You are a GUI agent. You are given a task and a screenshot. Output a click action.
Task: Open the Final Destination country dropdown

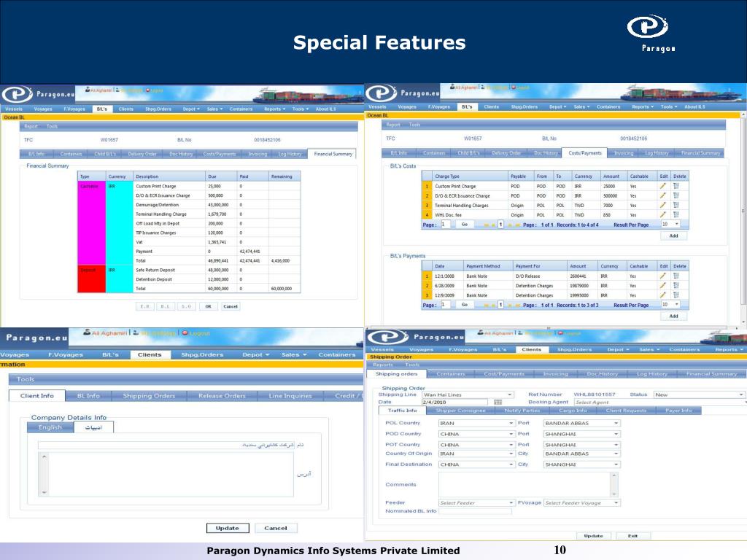pyautogui.click(x=476, y=464)
